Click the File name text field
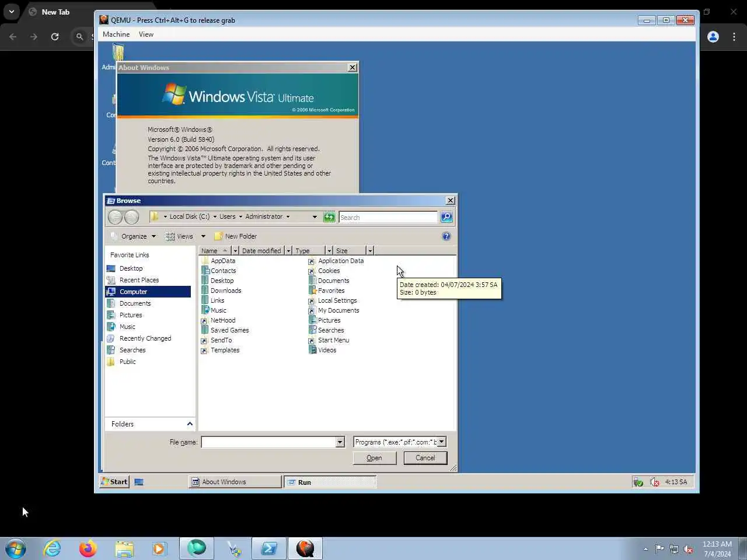Image resolution: width=747 pixels, height=560 pixels. [268, 442]
